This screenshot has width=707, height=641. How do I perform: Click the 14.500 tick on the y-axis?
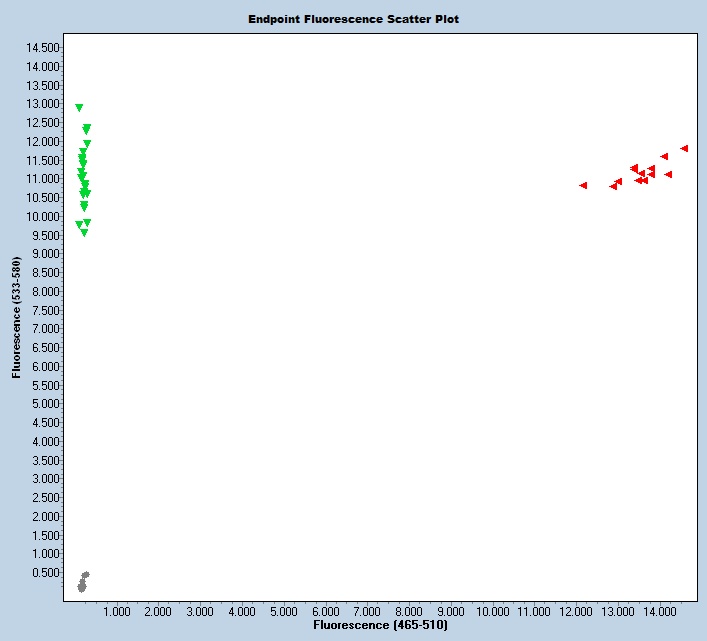pos(42,48)
